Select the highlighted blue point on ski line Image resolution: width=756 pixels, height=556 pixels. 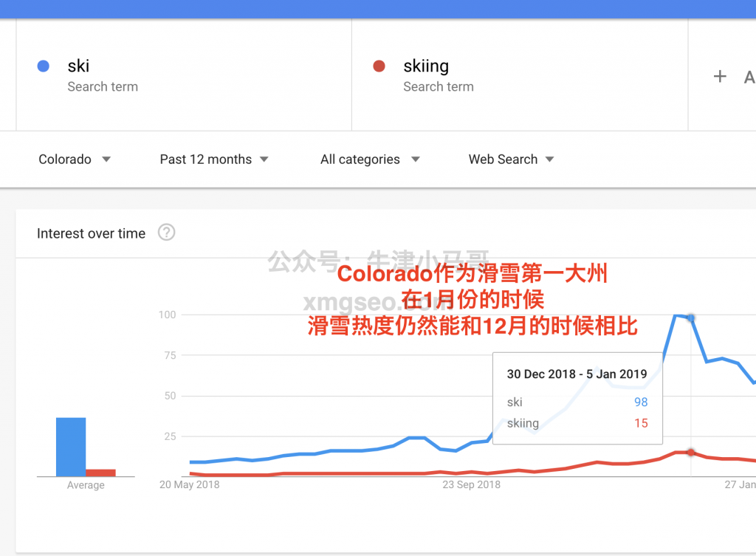(x=691, y=318)
